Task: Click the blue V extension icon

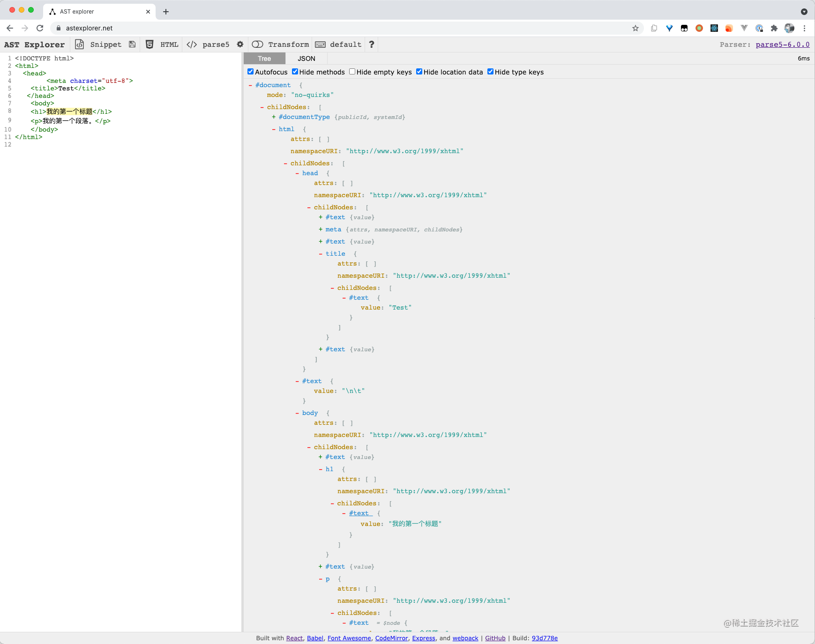Action: click(669, 28)
